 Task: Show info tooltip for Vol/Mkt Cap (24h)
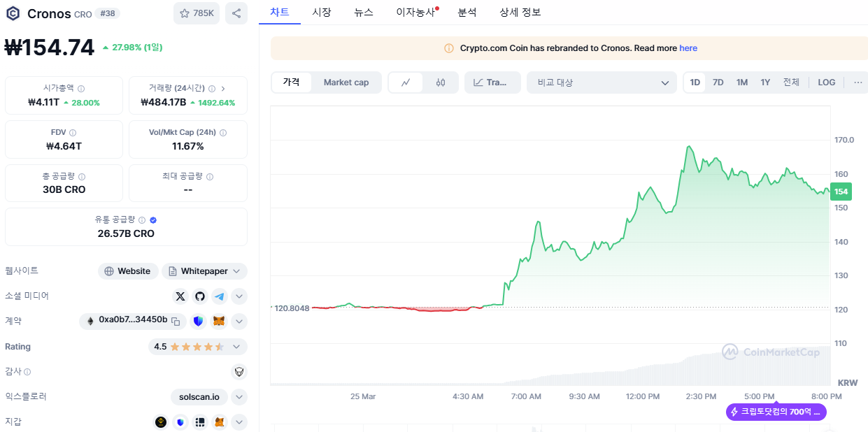pos(223,132)
